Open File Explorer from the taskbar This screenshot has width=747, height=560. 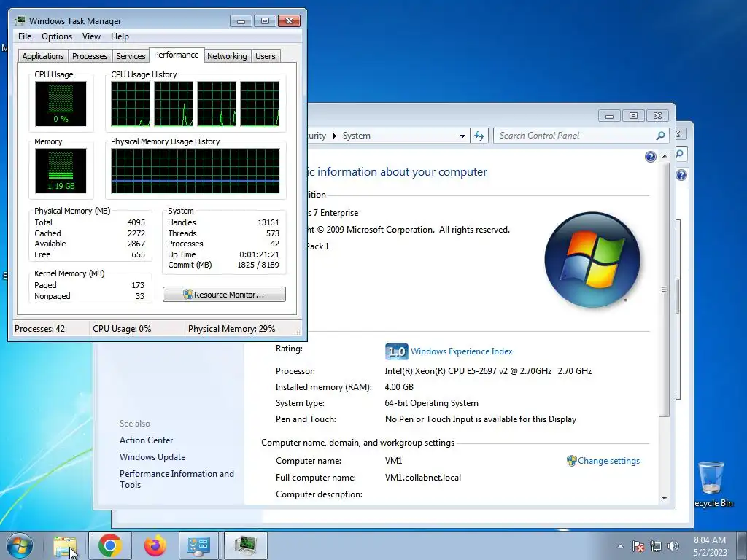point(65,545)
